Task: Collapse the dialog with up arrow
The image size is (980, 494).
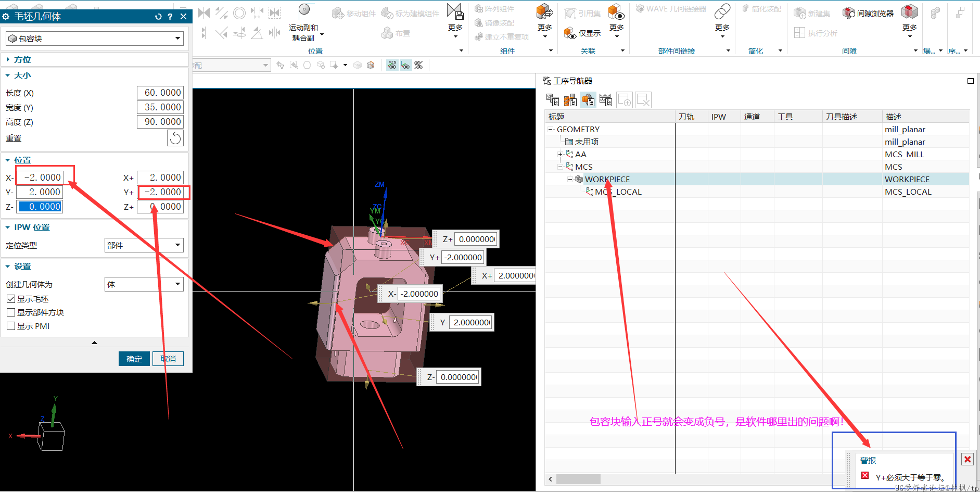Action: (x=94, y=343)
